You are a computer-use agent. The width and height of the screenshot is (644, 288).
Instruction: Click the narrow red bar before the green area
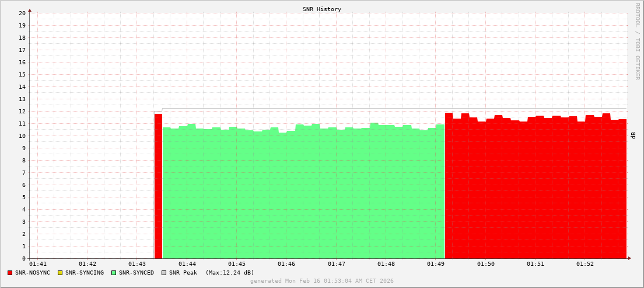(158, 187)
